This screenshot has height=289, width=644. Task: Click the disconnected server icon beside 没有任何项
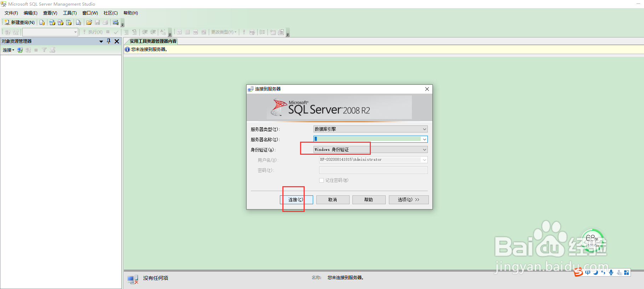[133, 279]
